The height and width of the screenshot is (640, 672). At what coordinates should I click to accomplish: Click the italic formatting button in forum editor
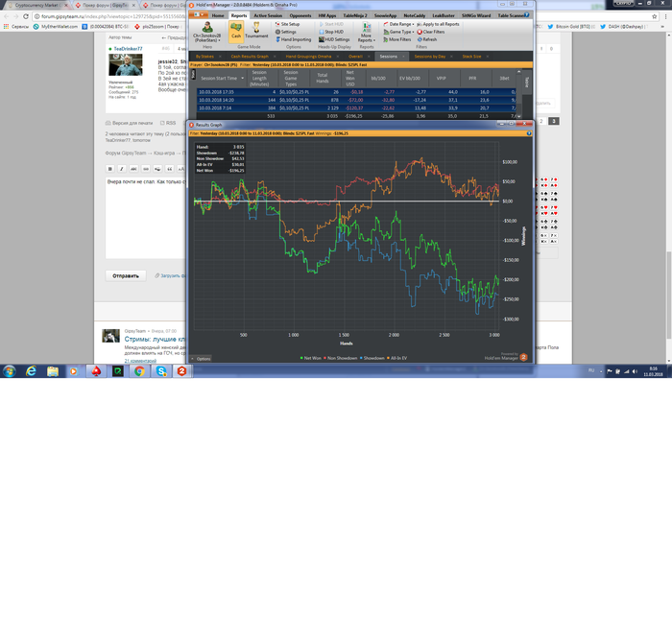click(122, 169)
